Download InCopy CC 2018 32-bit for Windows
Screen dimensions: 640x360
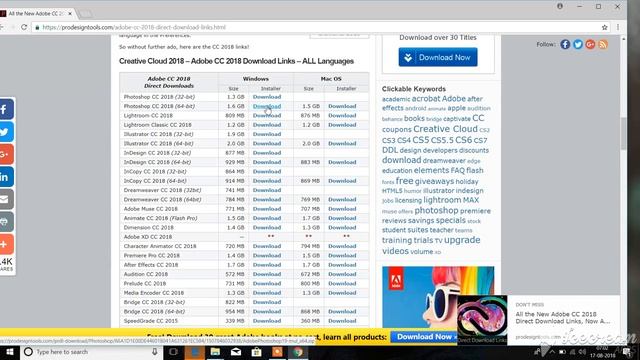[267, 171]
